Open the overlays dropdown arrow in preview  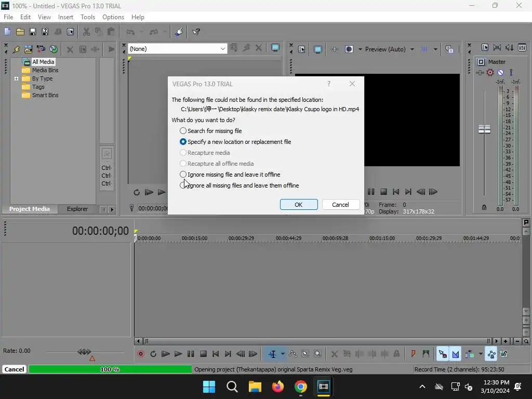point(435,49)
